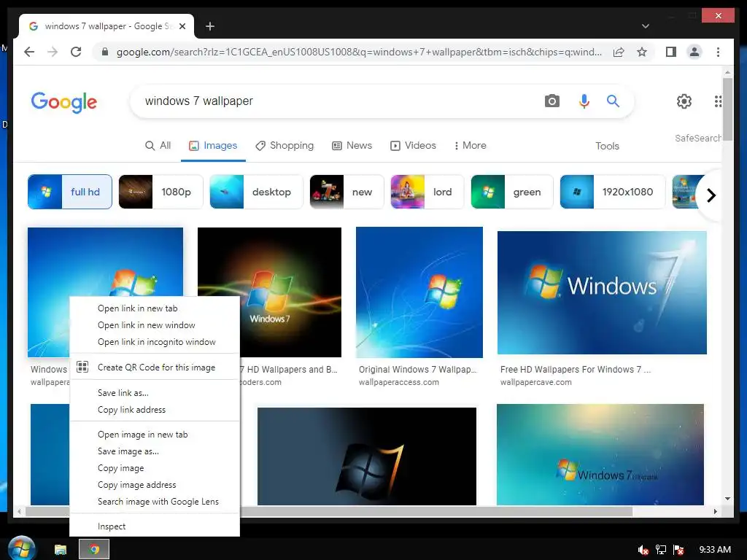Open Windows Explorer from the taskbar
This screenshot has height=560, width=747.
61,550
